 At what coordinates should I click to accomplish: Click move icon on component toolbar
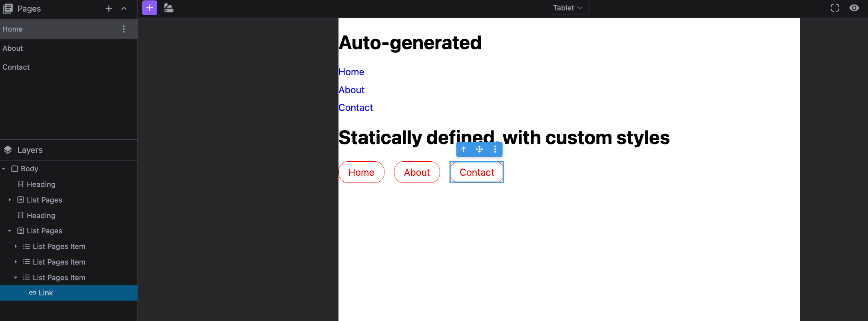(479, 149)
